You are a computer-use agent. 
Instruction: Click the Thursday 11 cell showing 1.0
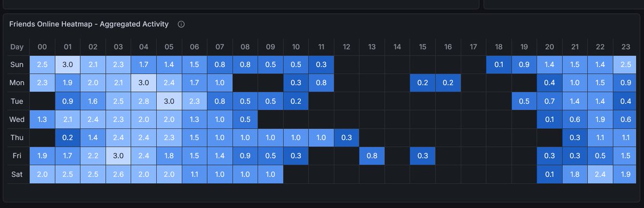(321, 138)
